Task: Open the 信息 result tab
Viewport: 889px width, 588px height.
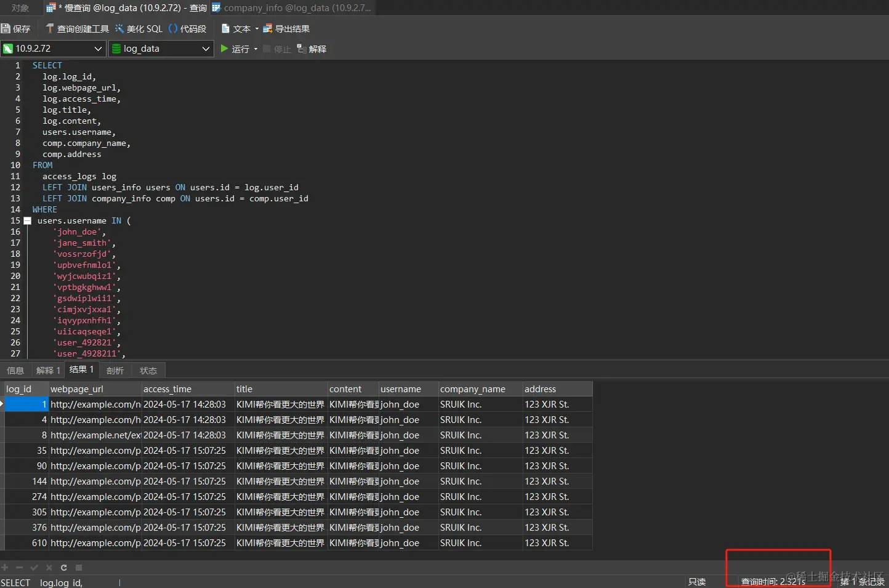Action: 15,371
